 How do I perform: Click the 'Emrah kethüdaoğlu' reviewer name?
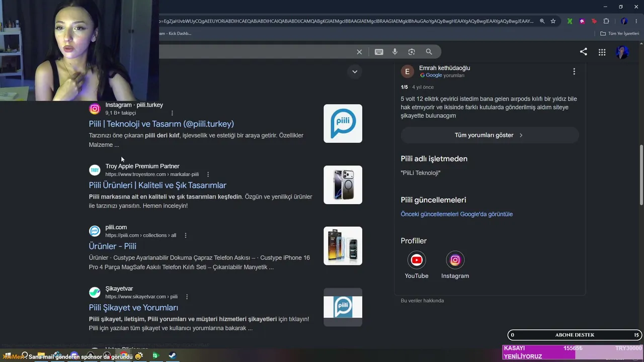(445, 68)
